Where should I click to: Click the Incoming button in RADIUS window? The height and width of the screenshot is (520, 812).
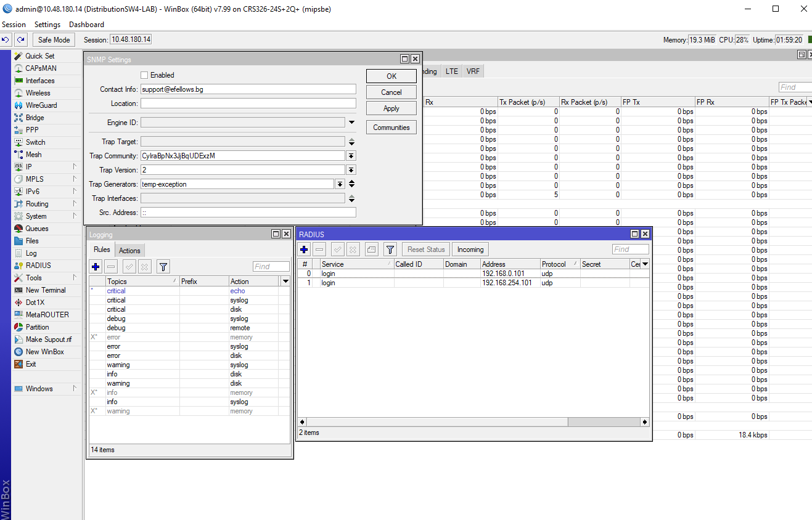coord(470,250)
